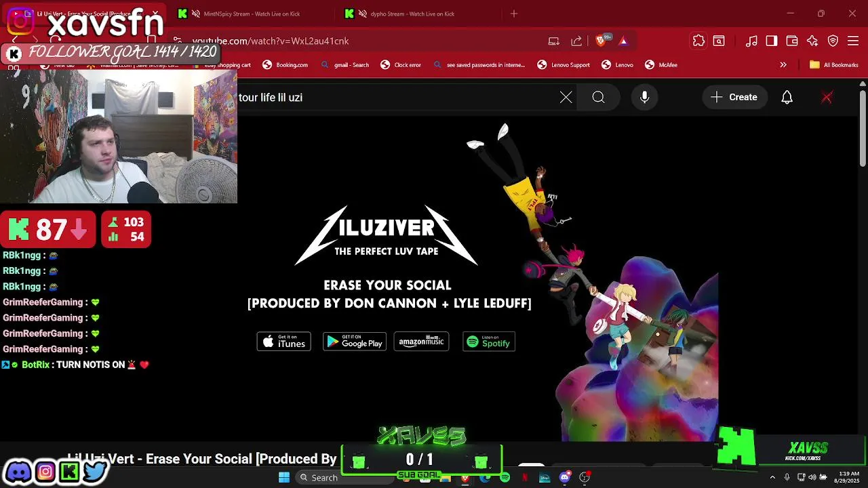
Task: Open the Brave Wallet icon
Action: (x=792, y=41)
